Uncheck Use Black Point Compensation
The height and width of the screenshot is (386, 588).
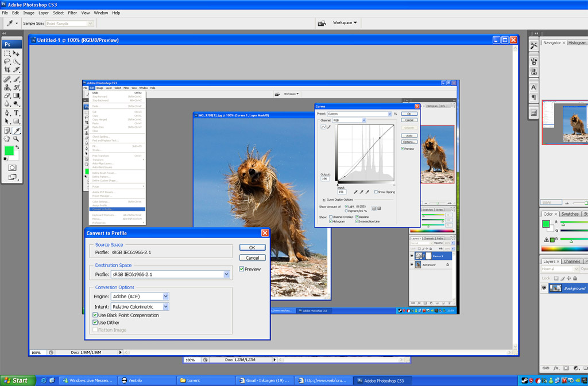(95, 315)
